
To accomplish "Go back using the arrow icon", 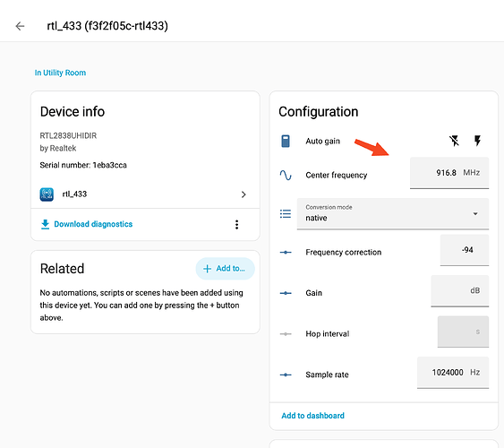I will (x=20, y=26).
